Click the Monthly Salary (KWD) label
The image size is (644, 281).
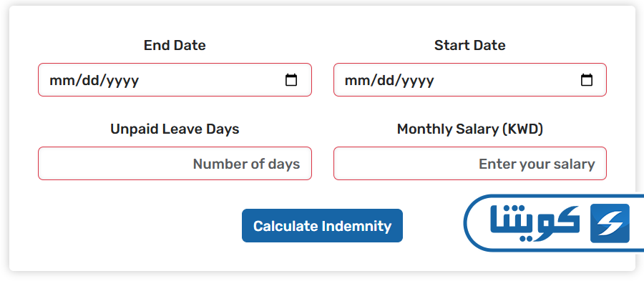(x=470, y=129)
